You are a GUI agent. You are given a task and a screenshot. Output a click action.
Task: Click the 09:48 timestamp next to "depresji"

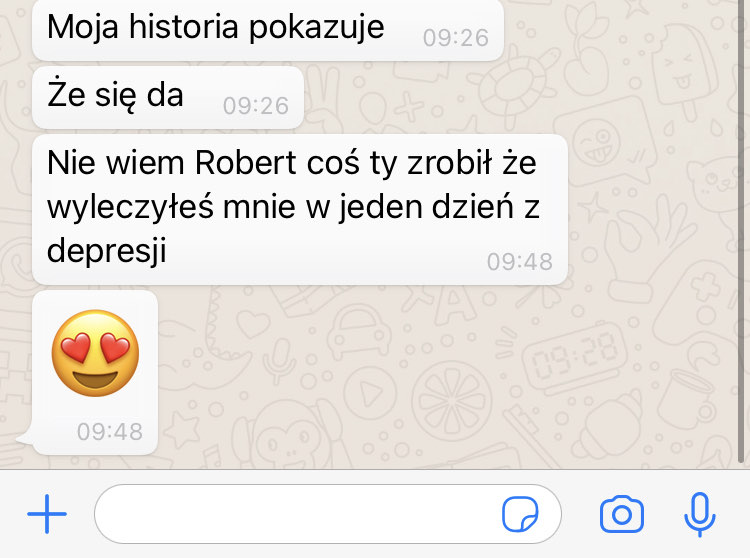(x=520, y=262)
